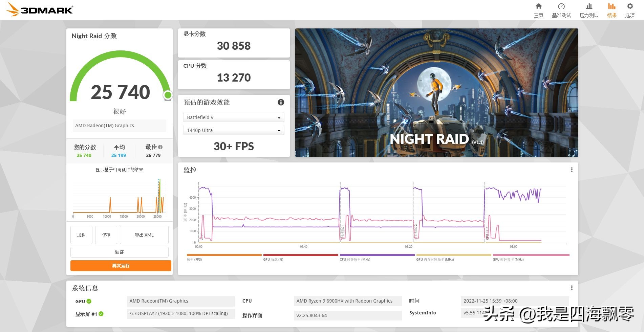
Task: Open the 监控 panel three-dot menu
Action: point(572,170)
